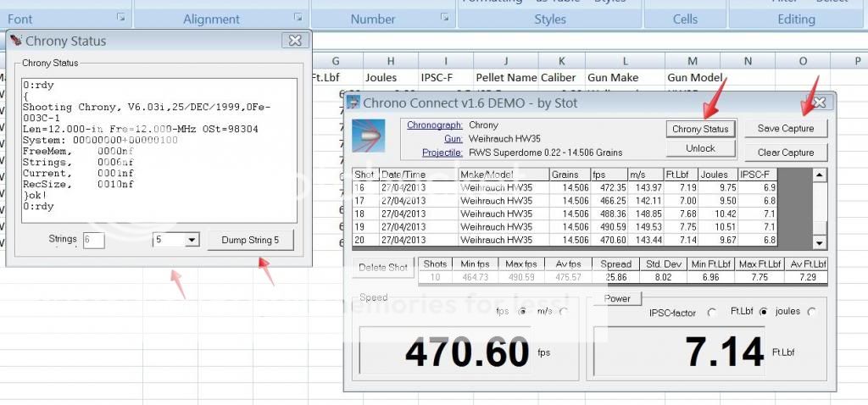Select the IPSC-factor radio button
The image size is (868, 405).
pos(711,313)
